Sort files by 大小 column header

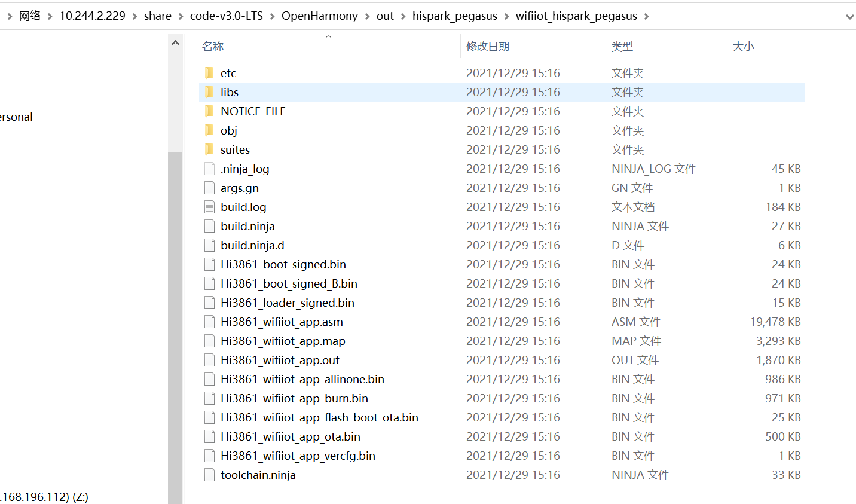(744, 47)
